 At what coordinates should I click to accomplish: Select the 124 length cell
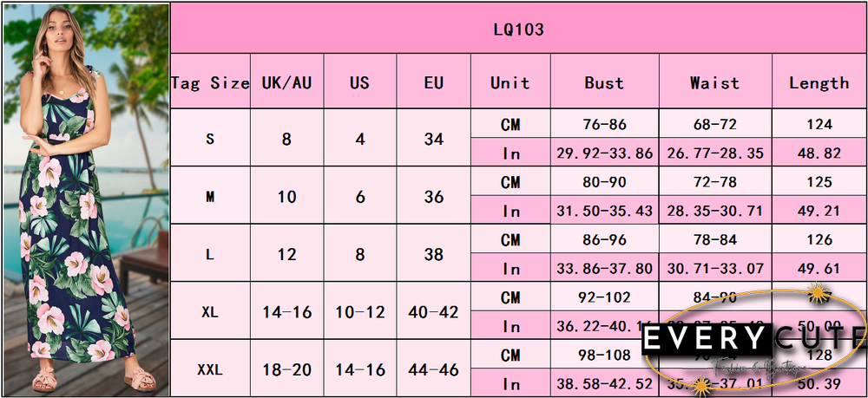(819, 125)
